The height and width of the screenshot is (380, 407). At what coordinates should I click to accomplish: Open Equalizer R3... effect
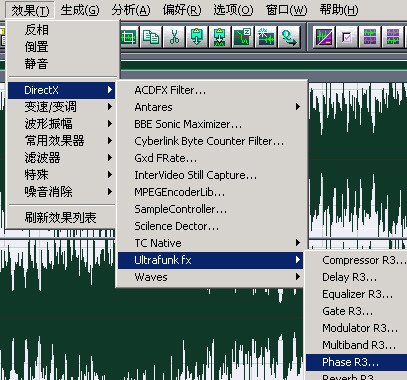(x=356, y=294)
